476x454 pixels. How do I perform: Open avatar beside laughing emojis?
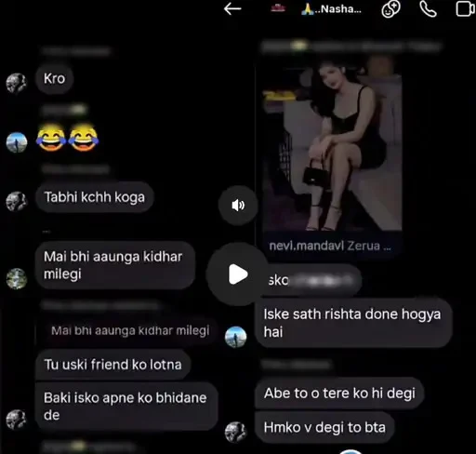[x=17, y=142]
